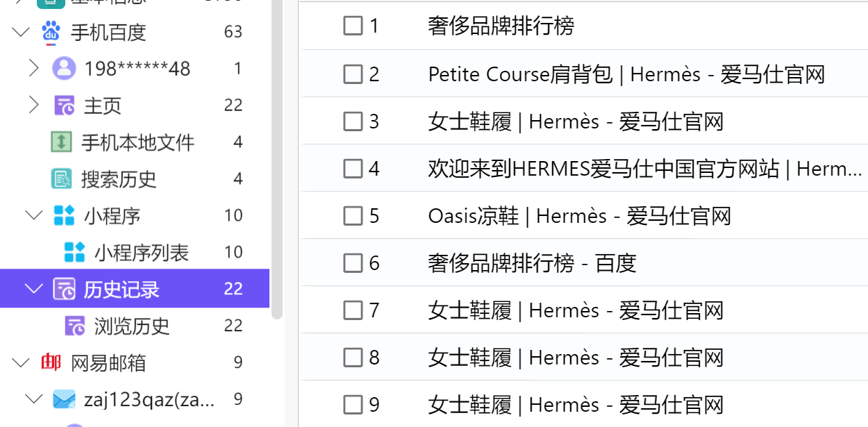Viewport: 868px width, 427px height.
Task: Select the checkbox for row 6
Action: coord(353,263)
